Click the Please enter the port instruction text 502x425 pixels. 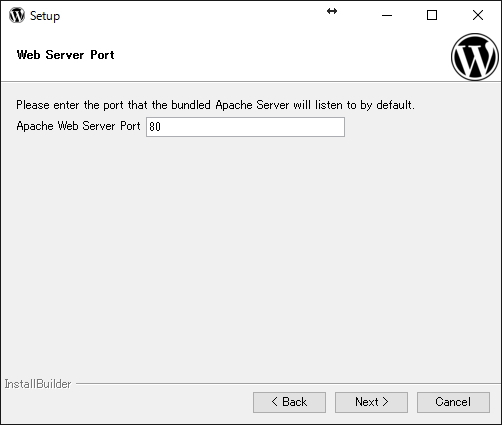216,105
